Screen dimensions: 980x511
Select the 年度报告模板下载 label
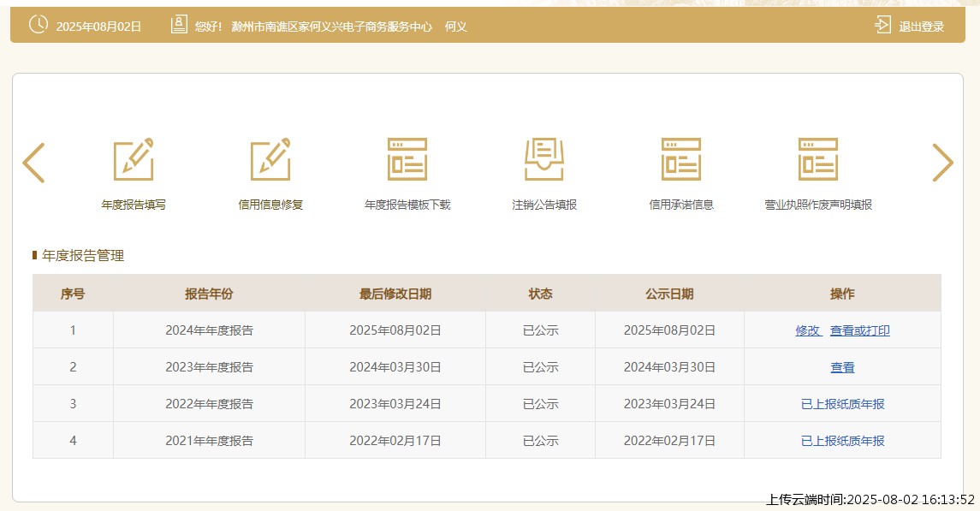coord(407,205)
